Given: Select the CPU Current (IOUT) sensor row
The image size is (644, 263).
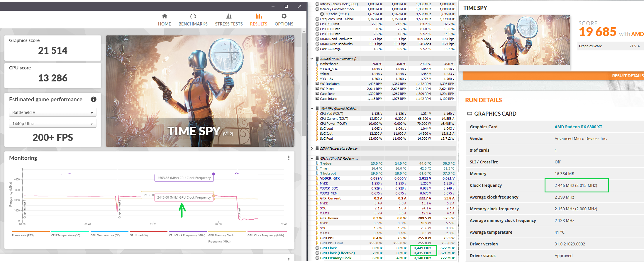Looking at the screenshot, I should click(385, 119).
